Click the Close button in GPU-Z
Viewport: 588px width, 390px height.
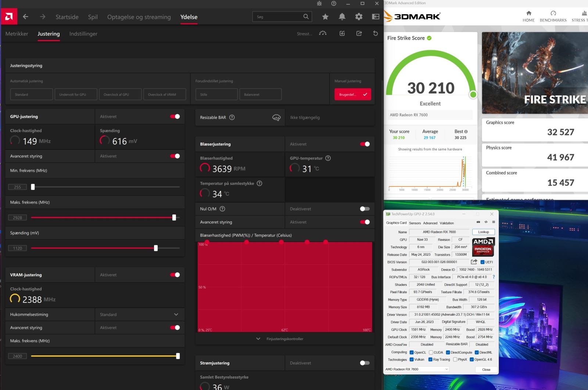point(486,369)
